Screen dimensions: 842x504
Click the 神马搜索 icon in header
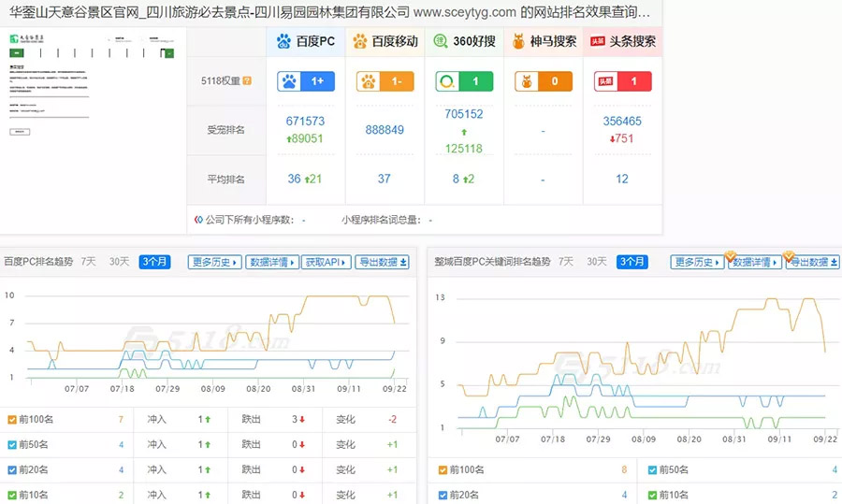pyautogui.click(x=518, y=41)
